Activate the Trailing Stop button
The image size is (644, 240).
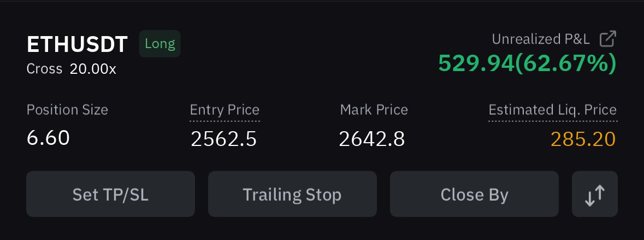point(292,194)
